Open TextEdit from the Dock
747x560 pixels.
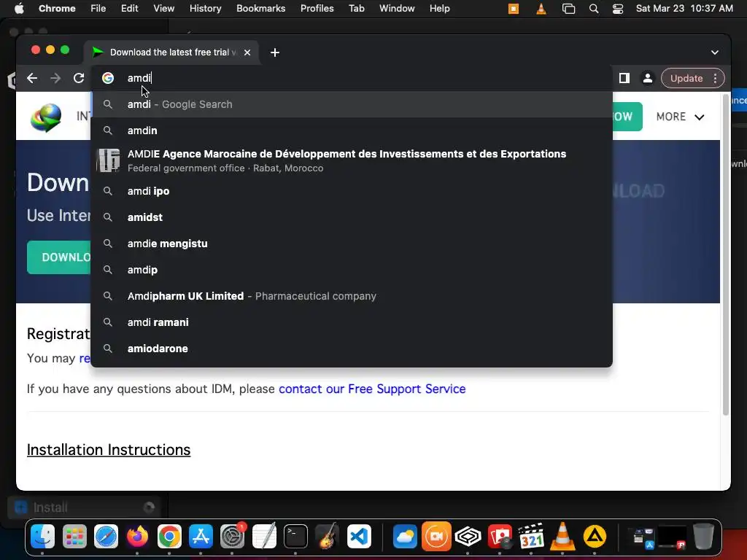tap(264, 537)
